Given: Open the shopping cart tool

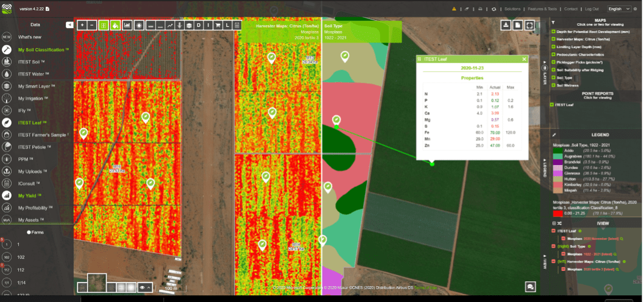Looking at the screenshot, I should pyautogui.click(x=218, y=25).
